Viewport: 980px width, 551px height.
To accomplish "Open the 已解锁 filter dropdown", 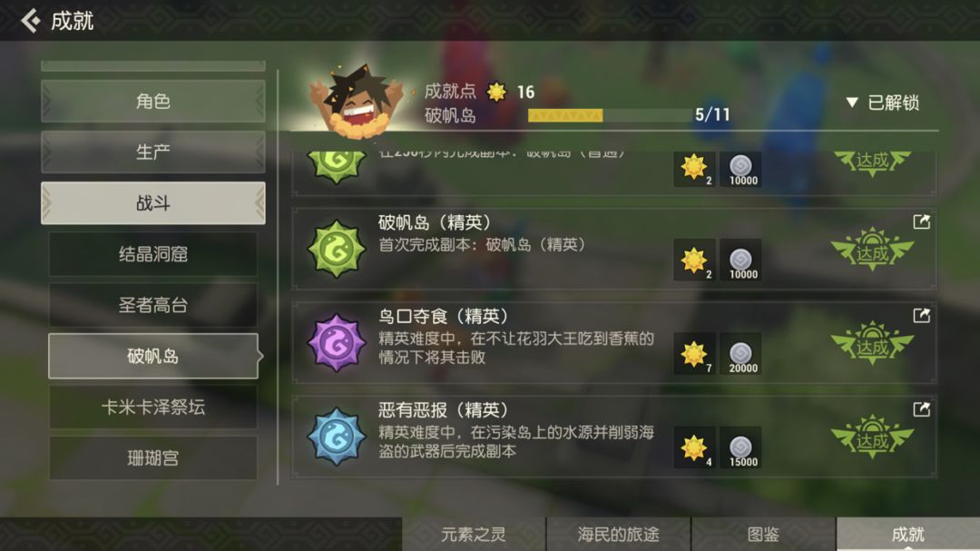I will pos(883,103).
